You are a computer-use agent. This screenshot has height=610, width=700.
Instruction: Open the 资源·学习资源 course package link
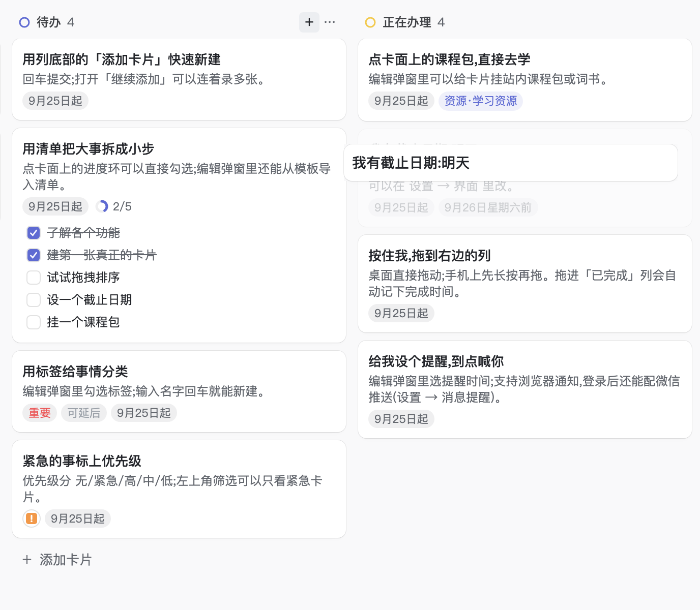click(x=481, y=101)
